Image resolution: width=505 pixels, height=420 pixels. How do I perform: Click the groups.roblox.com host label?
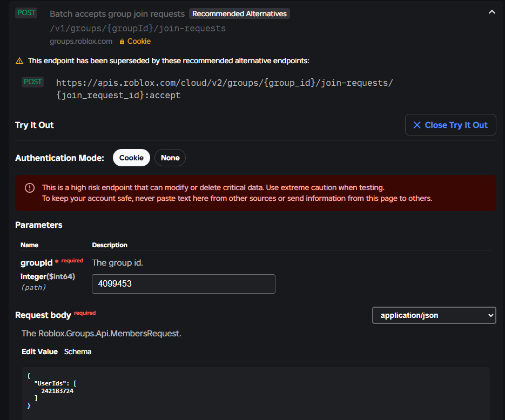pyautogui.click(x=81, y=42)
